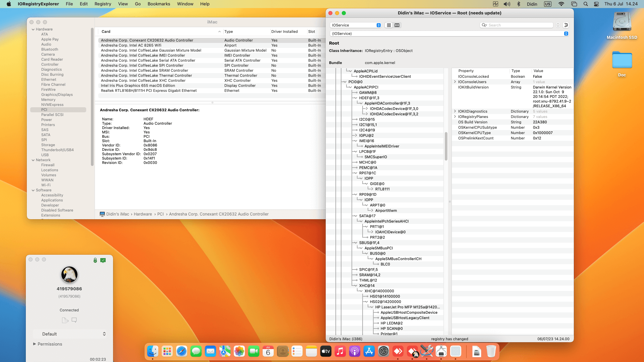Toggle the security padlock in AnyDesk titlebar

pos(96,260)
